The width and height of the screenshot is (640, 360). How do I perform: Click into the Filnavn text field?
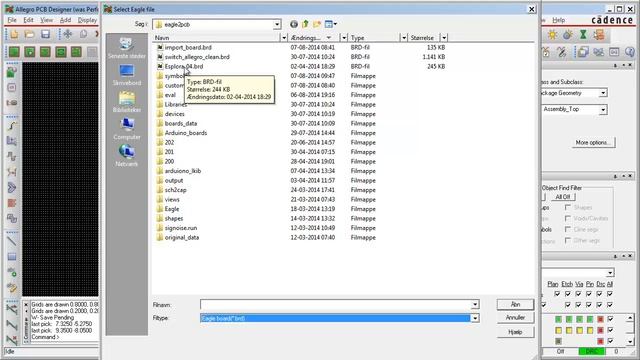pos(336,304)
